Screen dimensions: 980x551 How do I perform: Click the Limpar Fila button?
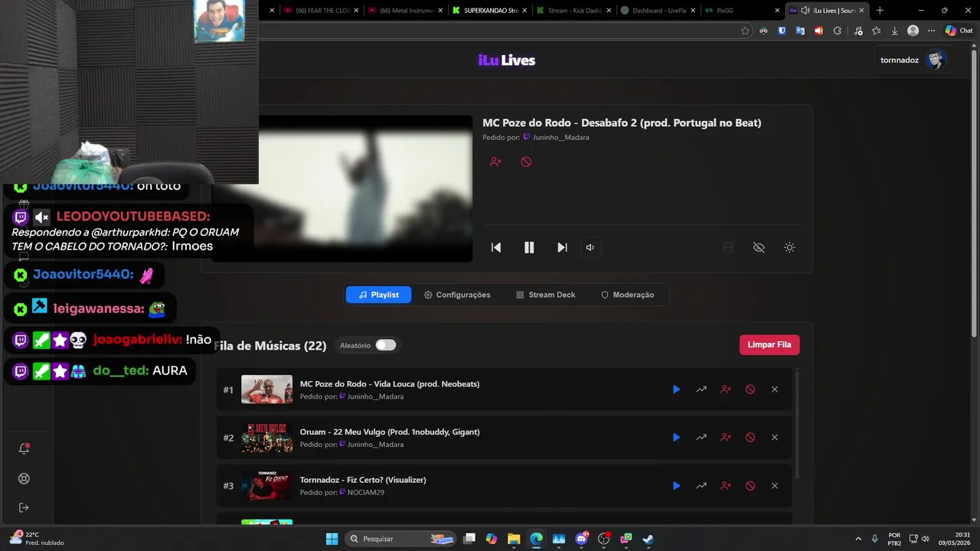coord(769,345)
